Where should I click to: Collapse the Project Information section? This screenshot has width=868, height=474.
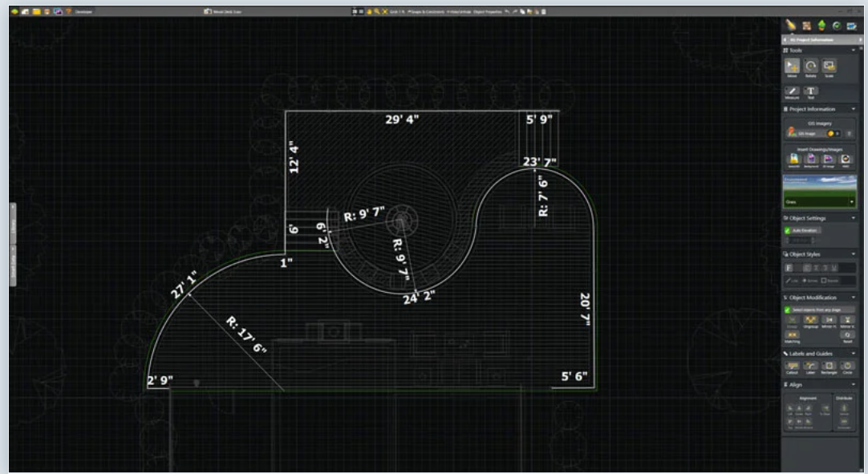pyautogui.click(x=853, y=109)
